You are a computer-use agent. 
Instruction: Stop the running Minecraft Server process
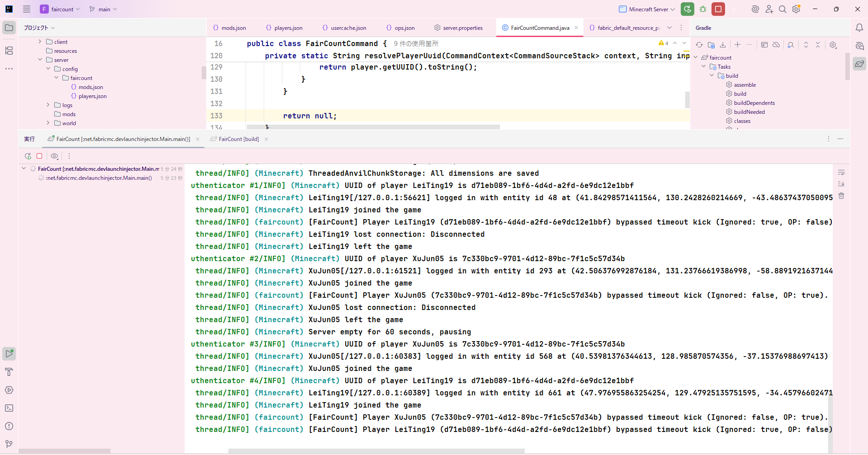tap(718, 9)
